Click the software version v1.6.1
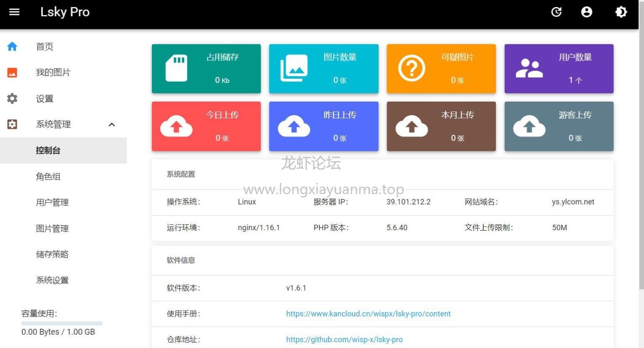Image resolution: width=644 pixels, height=348 pixels. [296, 288]
